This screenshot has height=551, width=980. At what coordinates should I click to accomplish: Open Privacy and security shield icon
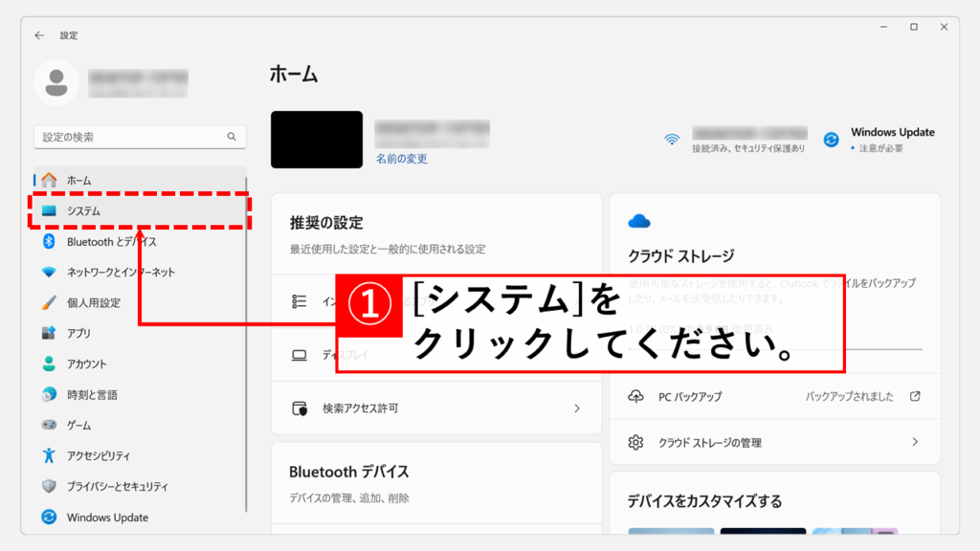(x=49, y=487)
